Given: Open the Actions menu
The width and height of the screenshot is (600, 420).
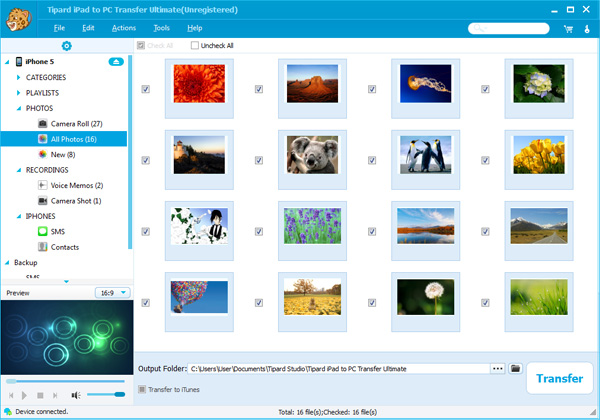Looking at the screenshot, I should [x=124, y=28].
